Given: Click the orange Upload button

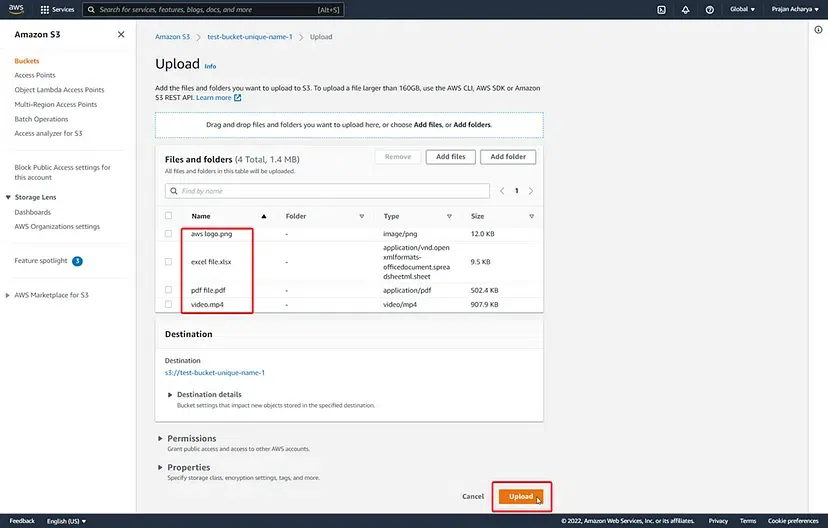Looking at the screenshot, I should tap(521, 496).
